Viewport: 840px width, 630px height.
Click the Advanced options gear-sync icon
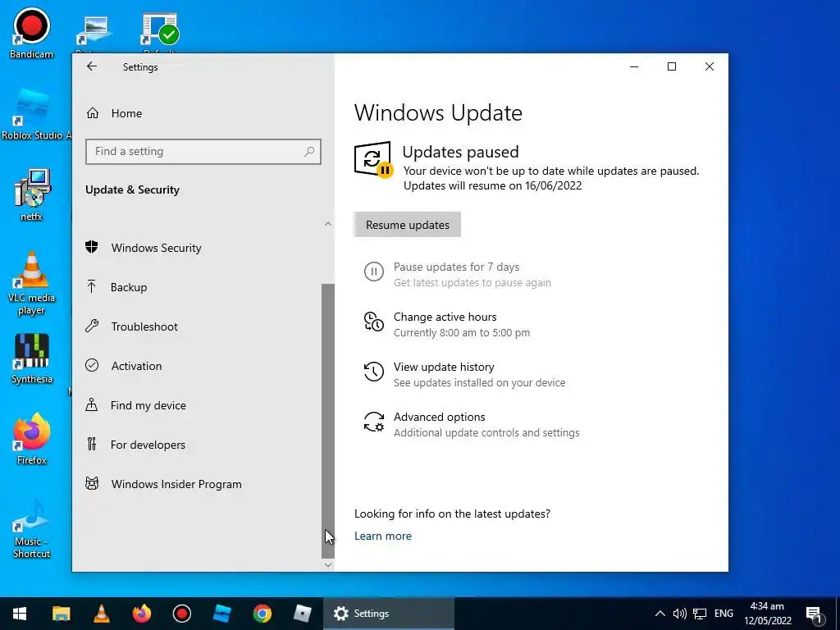374,422
